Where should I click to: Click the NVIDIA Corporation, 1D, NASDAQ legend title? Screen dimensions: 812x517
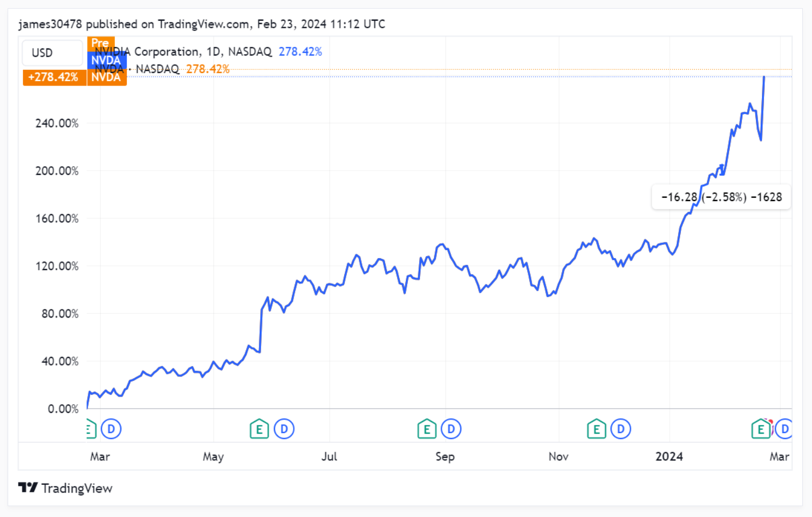click(x=183, y=52)
